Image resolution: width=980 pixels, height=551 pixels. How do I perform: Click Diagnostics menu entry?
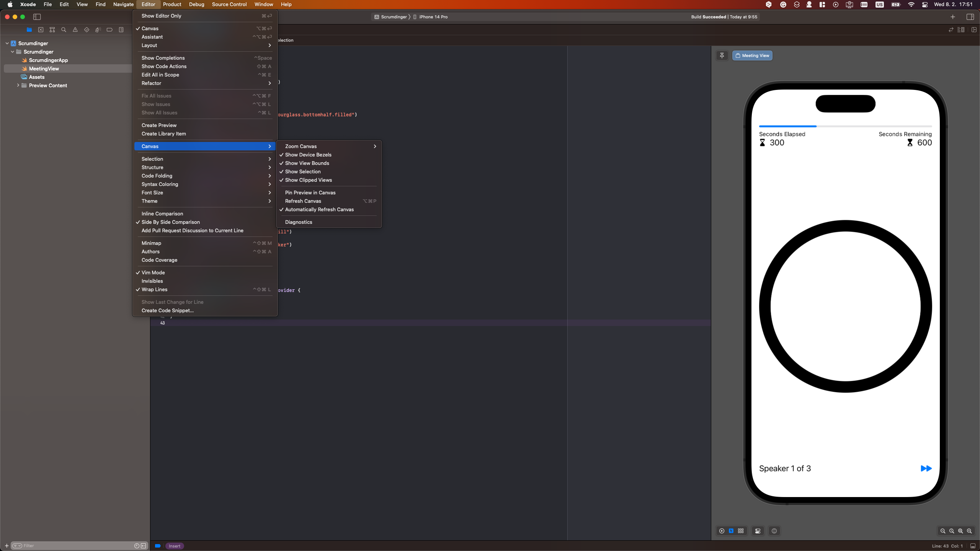tap(298, 222)
